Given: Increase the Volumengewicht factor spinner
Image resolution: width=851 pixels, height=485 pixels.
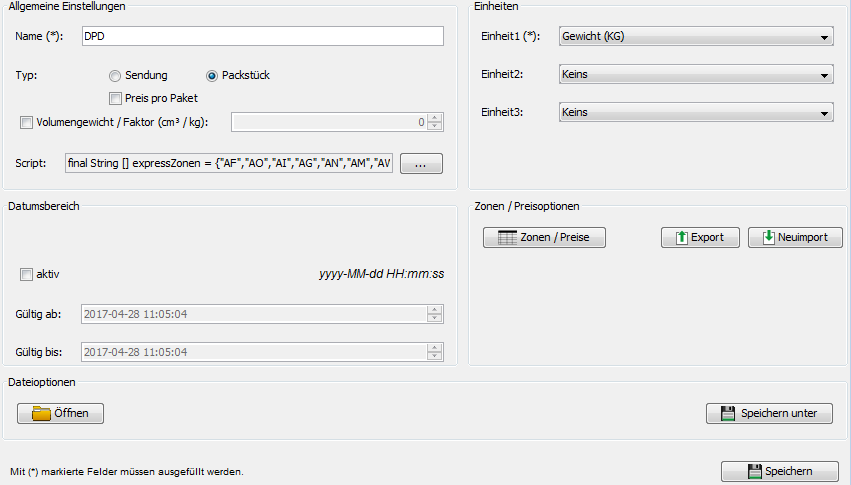Looking at the screenshot, I should tap(435, 118).
